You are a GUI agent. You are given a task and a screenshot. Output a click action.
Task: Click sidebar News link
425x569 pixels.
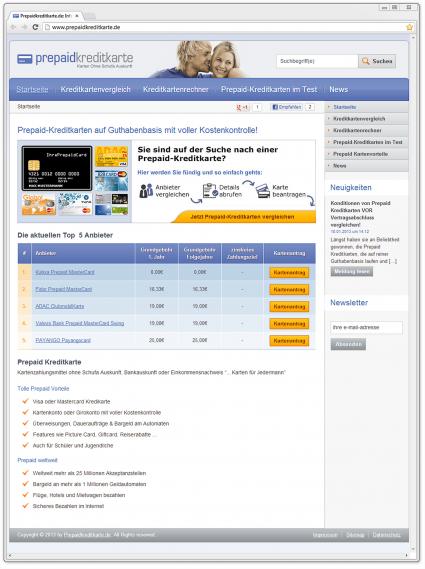339,165
